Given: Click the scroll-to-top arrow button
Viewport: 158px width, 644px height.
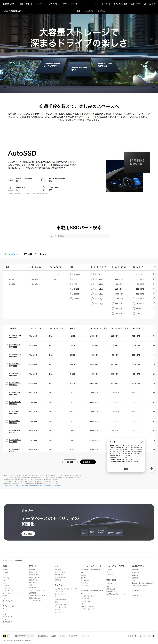Looking at the screenshot, I should point(151,469).
